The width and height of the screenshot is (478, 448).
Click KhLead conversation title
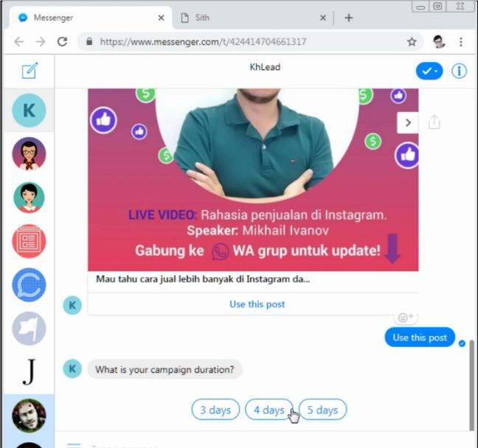pos(265,67)
